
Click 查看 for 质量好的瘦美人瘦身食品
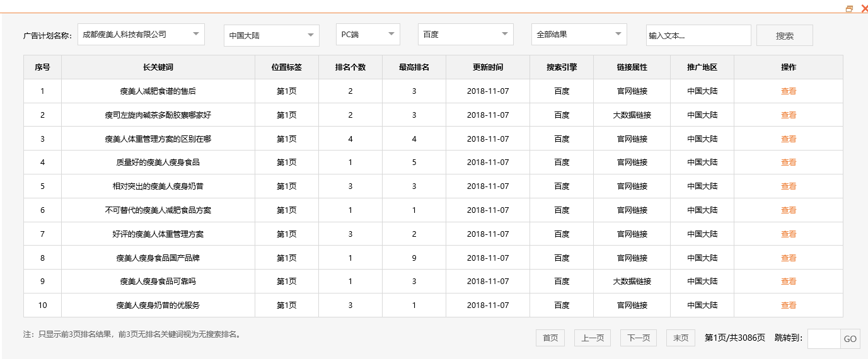789,162
